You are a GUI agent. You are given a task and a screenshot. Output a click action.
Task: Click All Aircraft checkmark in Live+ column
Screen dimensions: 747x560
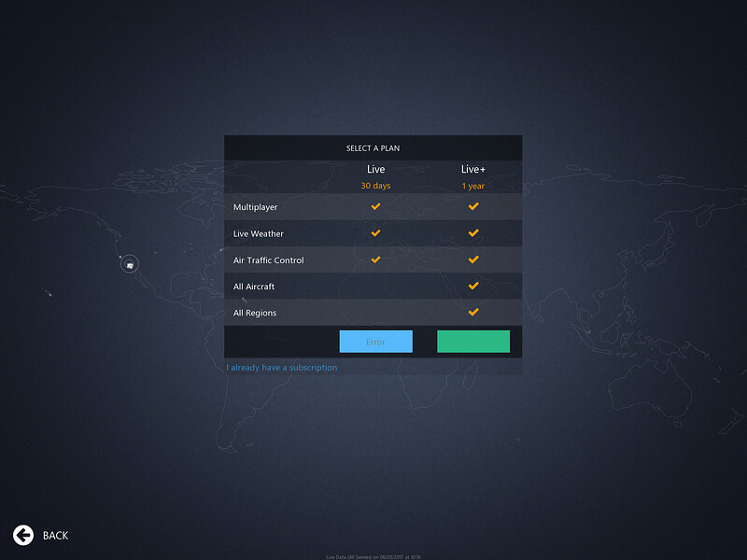pos(473,286)
